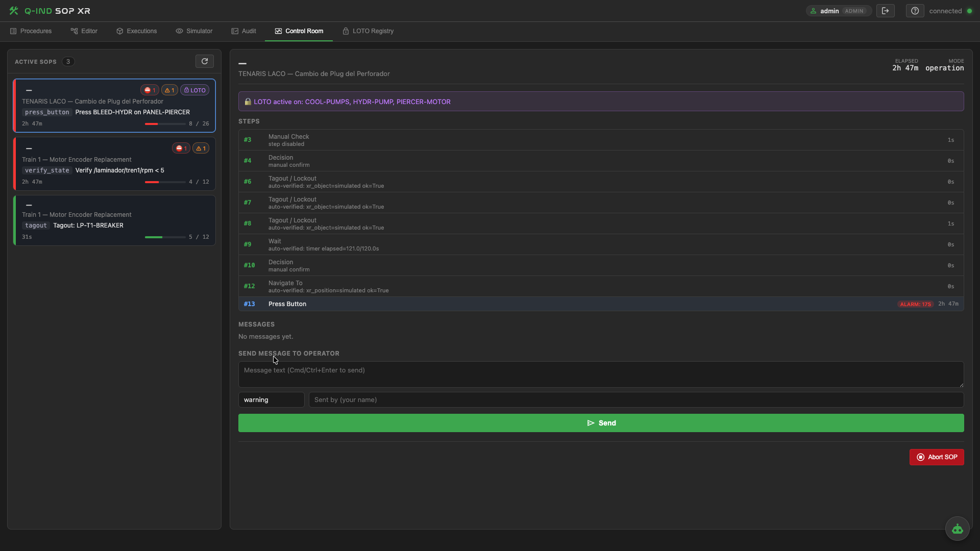980x551 pixels.
Task: Select step #9 Wait row
Action: click(x=601, y=244)
